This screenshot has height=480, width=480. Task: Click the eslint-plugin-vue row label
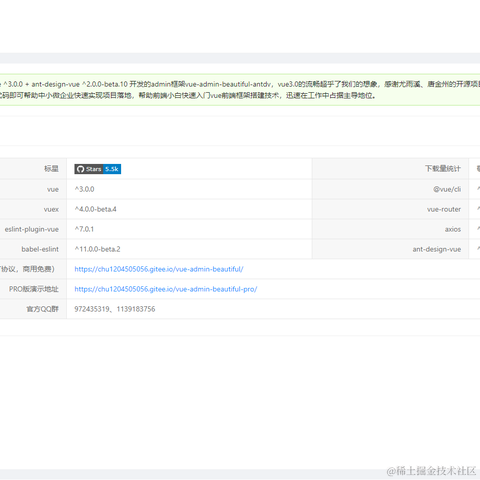click(32, 229)
